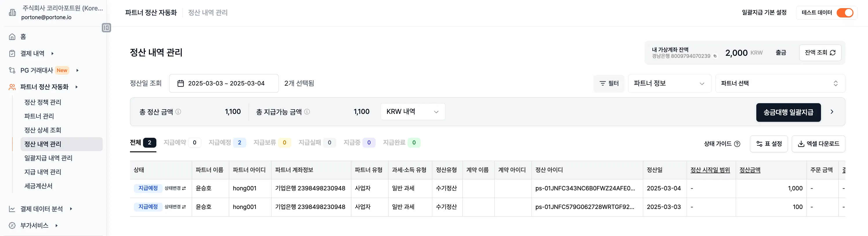Open 표 설정 table settings

point(768,144)
